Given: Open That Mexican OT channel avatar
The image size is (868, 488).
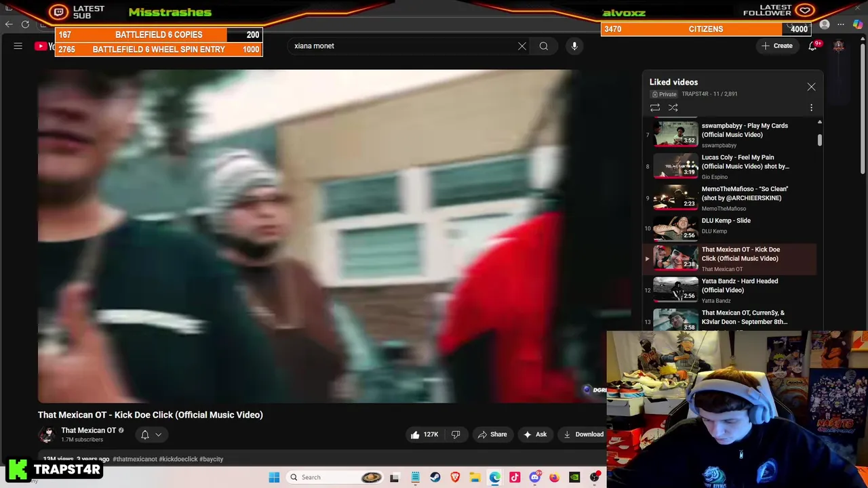Looking at the screenshot, I should 47,434.
